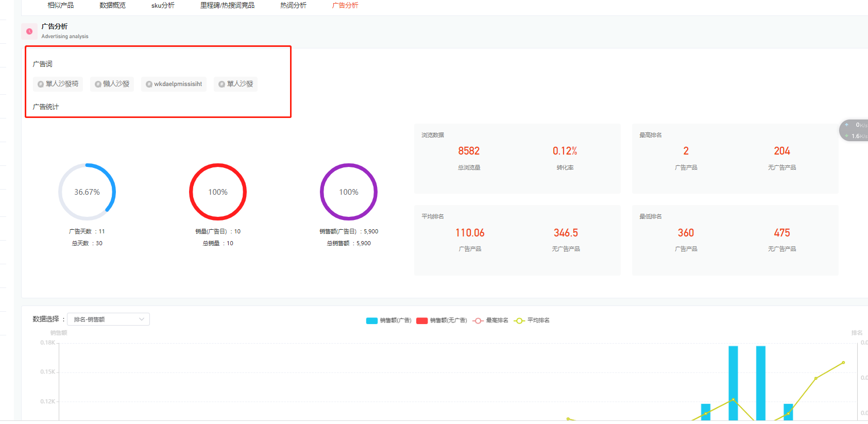The width and height of the screenshot is (868, 424).
Task: Select the 里程碑/热搜词竞品 tab
Action: 227,5
